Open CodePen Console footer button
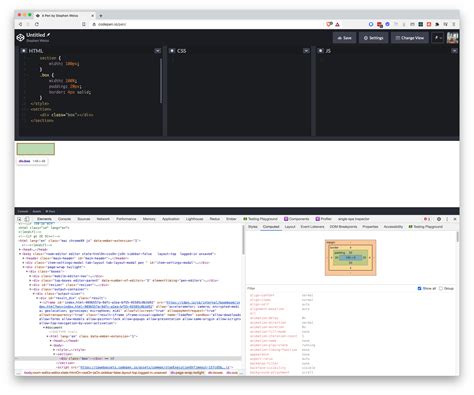Screen dimensions: 474x395 [23, 211]
